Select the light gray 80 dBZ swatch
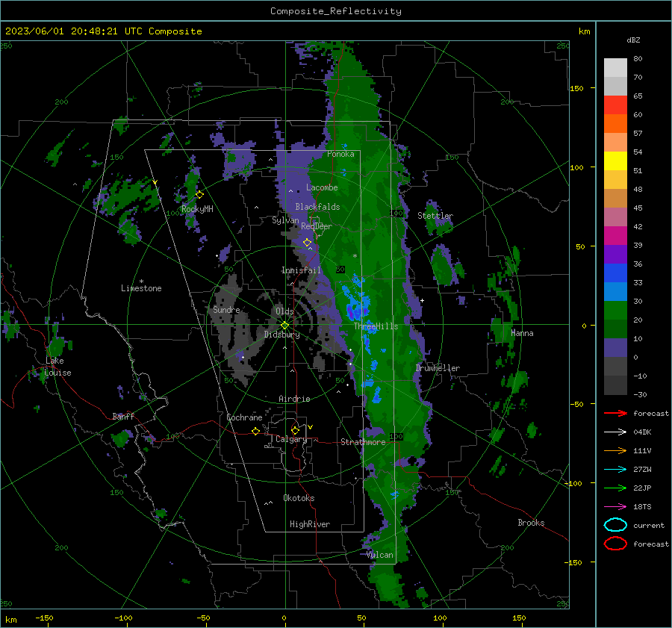Screen dimensions: 672x628 615,68
